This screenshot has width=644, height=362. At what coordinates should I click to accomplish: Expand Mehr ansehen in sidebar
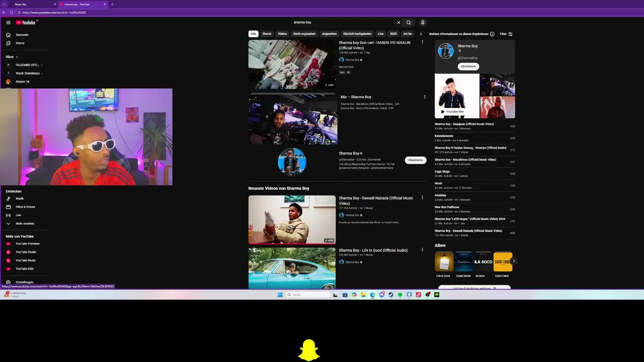[25, 223]
